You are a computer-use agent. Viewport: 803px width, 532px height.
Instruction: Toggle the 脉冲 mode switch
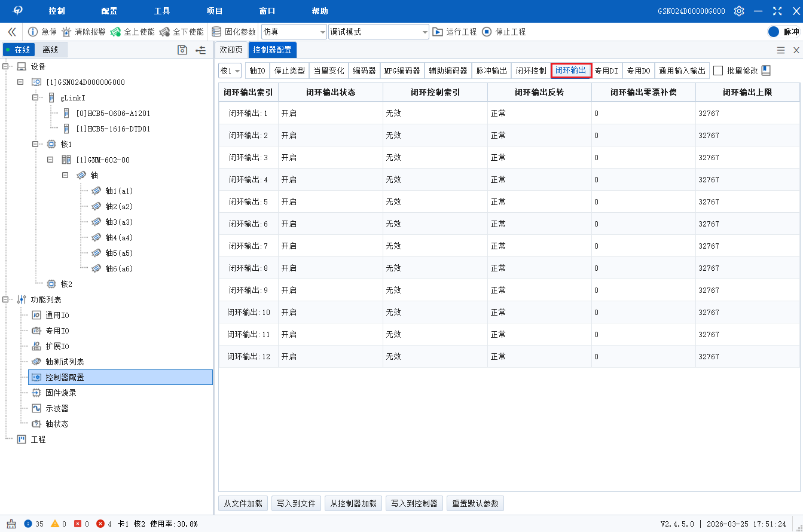click(x=774, y=32)
